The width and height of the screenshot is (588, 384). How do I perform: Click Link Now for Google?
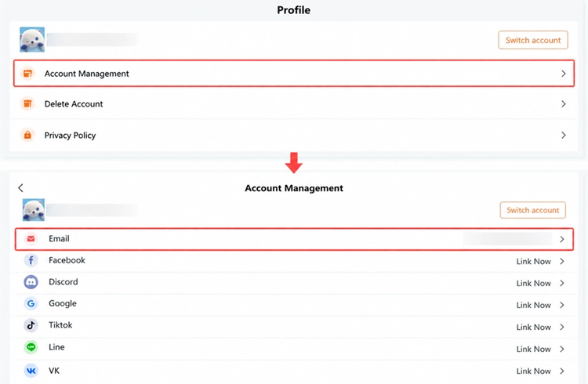(x=533, y=306)
